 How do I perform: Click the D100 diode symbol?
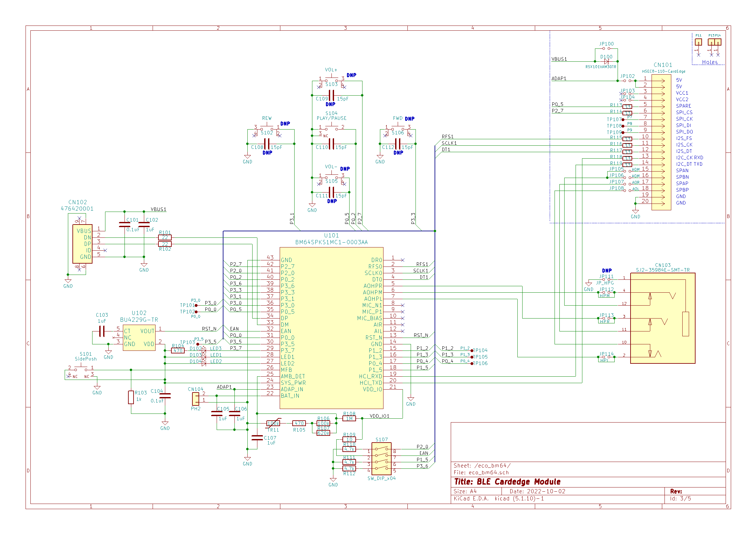(606, 61)
